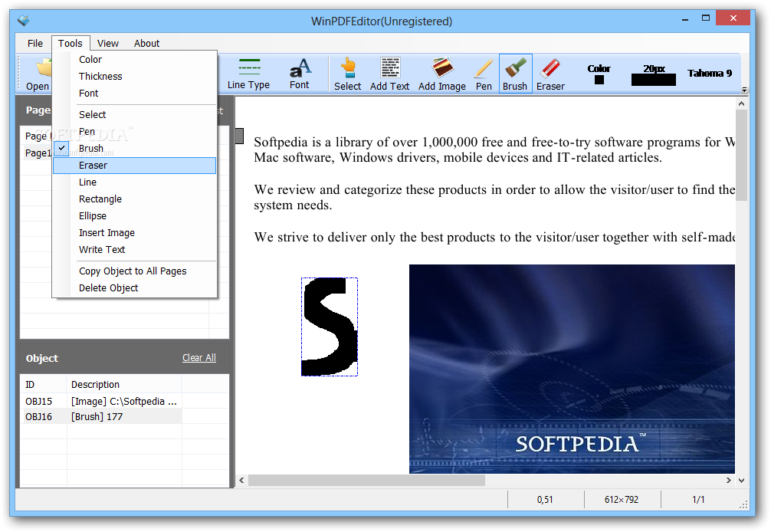Screen dimensions: 771x532
Task: Click Delete Object menu entry
Action: pyautogui.click(x=134, y=287)
